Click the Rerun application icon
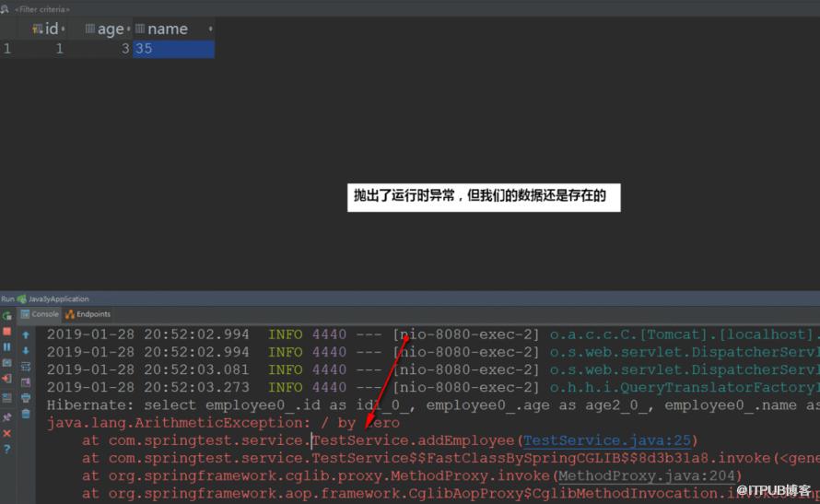 click(x=6, y=316)
